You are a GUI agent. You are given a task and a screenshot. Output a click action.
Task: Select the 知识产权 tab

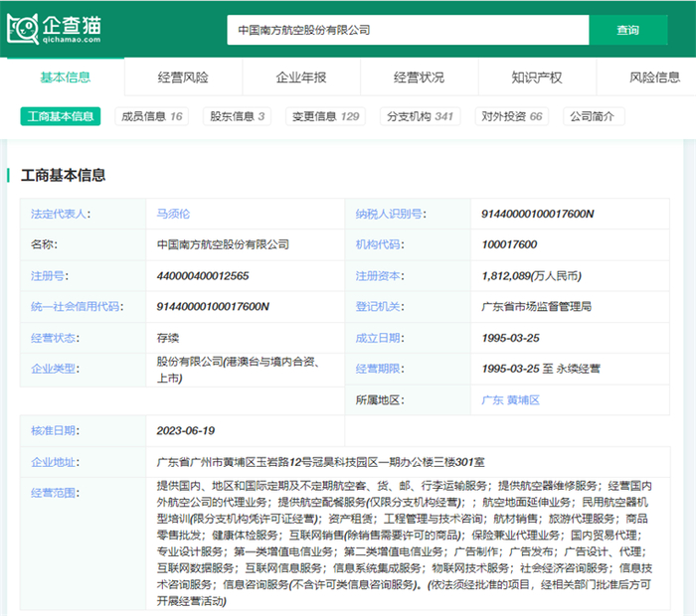(537, 77)
